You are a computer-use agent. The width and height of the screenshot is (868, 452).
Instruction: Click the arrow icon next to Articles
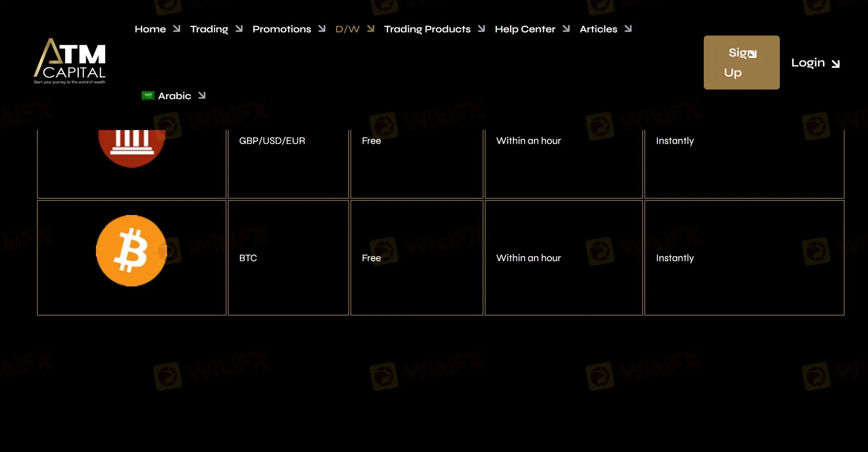point(628,28)
